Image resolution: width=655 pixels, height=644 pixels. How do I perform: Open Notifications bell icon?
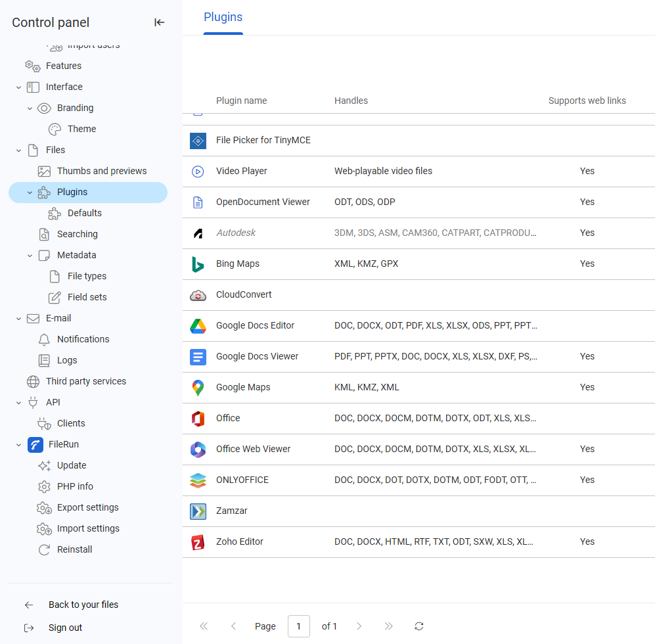tap(44, 339)
